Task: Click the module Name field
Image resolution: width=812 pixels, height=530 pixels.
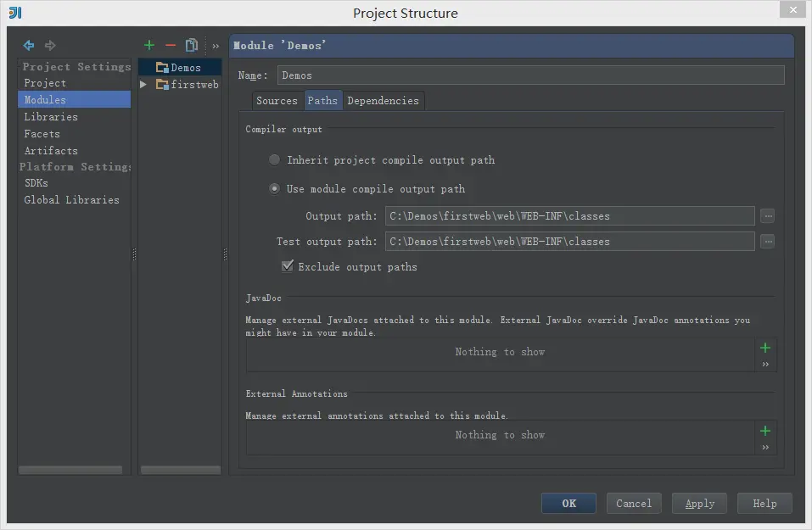Action: click(x=531, y=75)
